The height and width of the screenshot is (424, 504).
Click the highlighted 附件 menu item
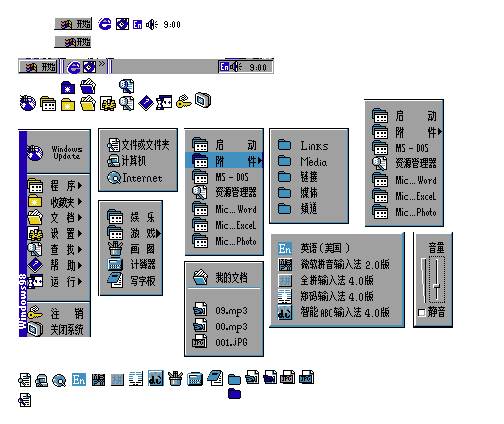pos(224,161)
